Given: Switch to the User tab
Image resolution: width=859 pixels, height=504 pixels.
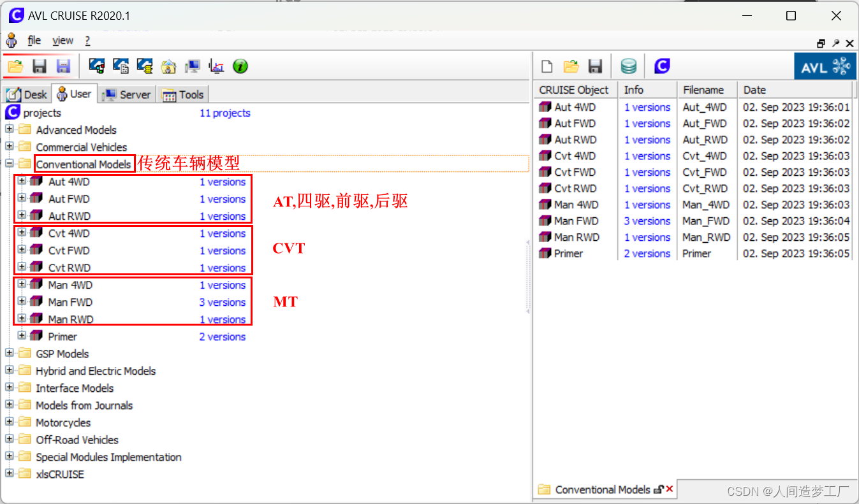Looking at the screenshot, I should [74, 94].
